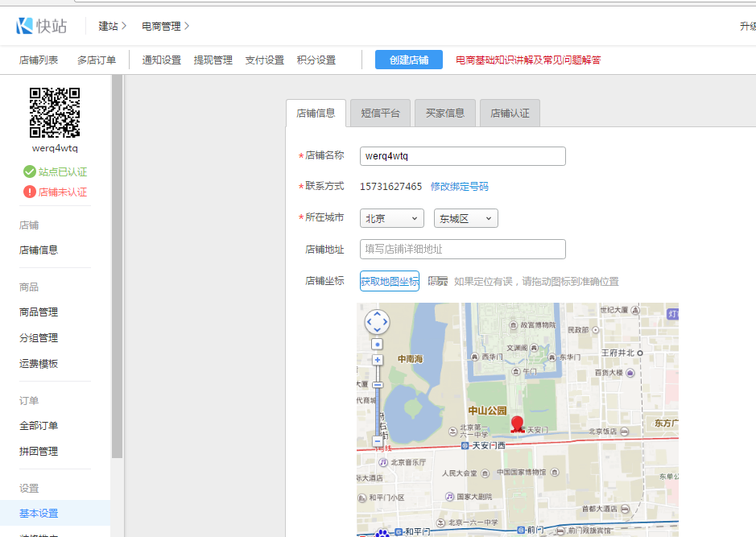The image size is (756, 537).
Task: Open the 买家信息 tab
Action: (445, 113)
